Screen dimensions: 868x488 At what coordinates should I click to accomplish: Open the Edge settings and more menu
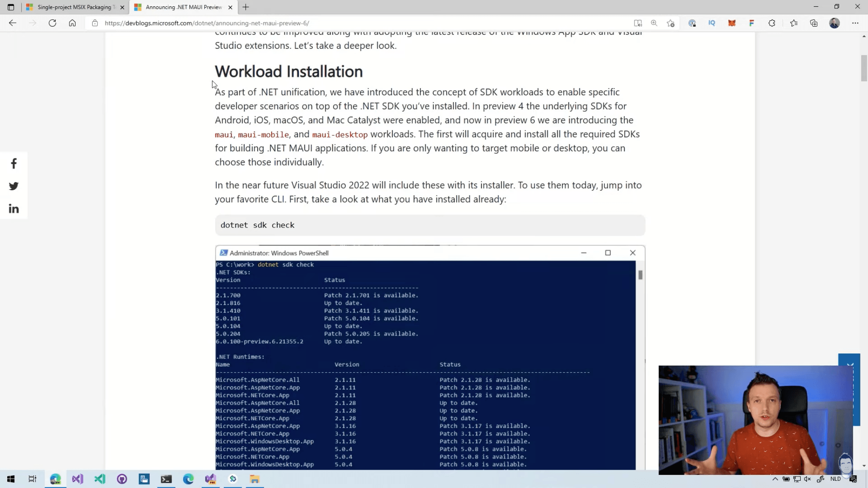click(855, 23)
